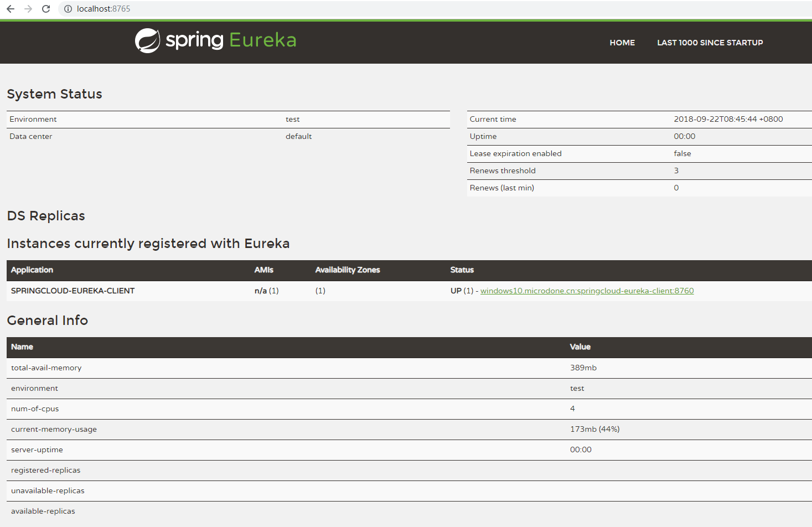Image resolution: width=812 pixels, height=527 pixels.
Task: Select the total-avail-memory row name
Action: [46, 368]
